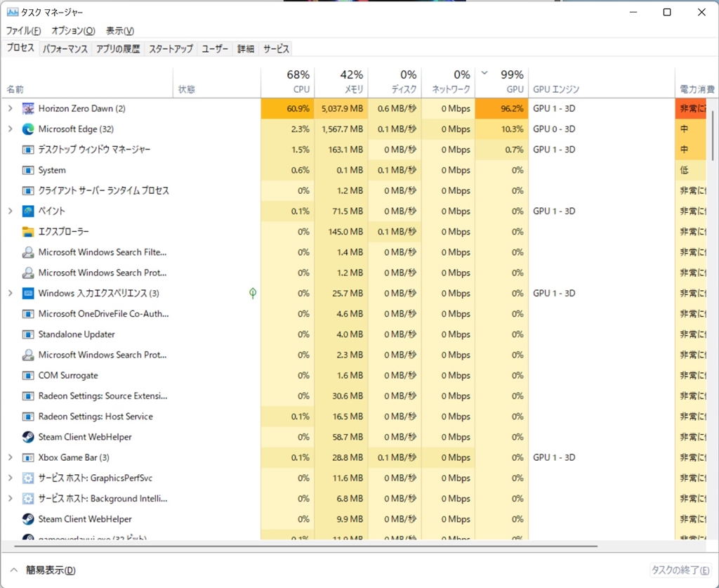The image size is (719, 588).
Task: Switch to the 詳細 tab
Action: pos(246,49)
